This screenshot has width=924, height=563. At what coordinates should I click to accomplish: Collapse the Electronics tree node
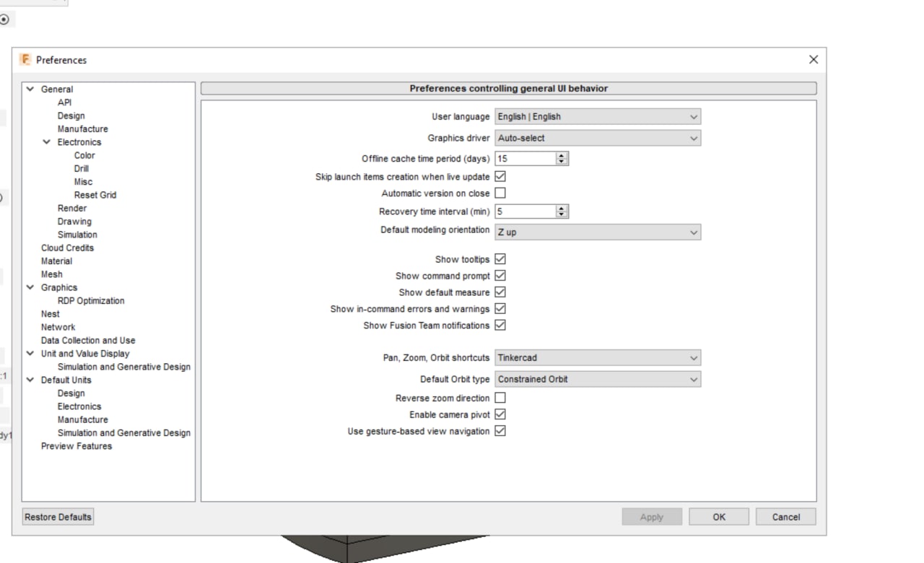pos(47,142)
